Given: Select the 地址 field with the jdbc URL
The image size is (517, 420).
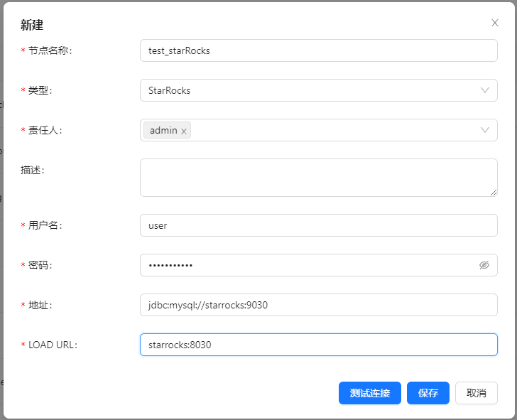Looking at the screenshot, I should pyautogui.click(x=318, y=305).
